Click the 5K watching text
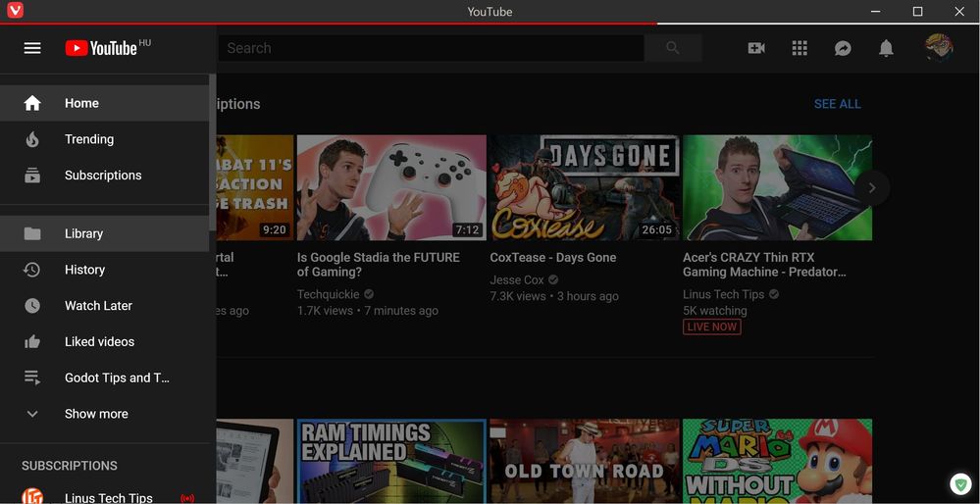 coord(715,311)
